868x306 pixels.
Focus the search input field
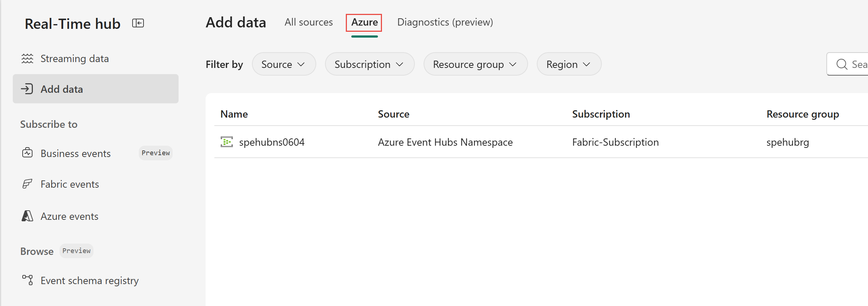coord(848,64)
